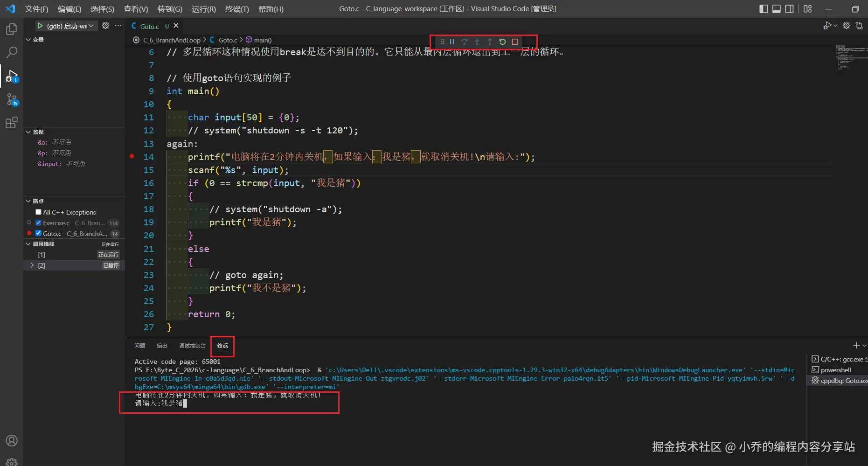Open Source Control view with 15 changes
The height and width of the screenshot is (466, 868).
click(x=12, y=99)
